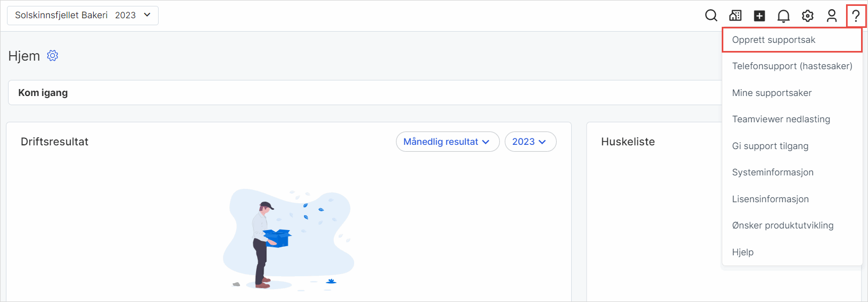Choose Telefonsupport (hastesaker) from menu

click(x=791, y=66)
